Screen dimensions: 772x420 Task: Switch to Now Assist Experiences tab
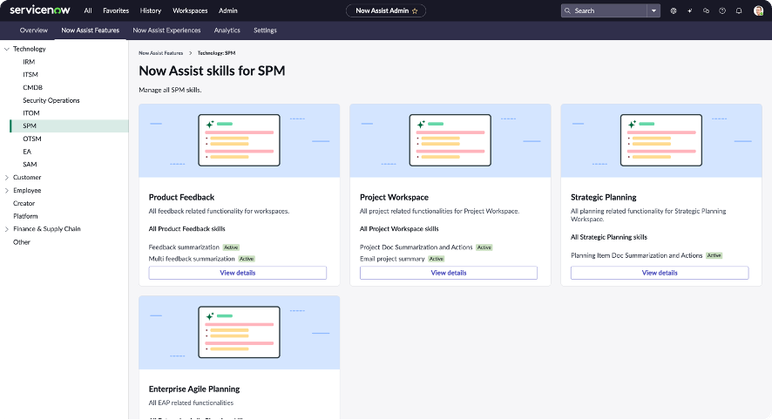point(166,30)
